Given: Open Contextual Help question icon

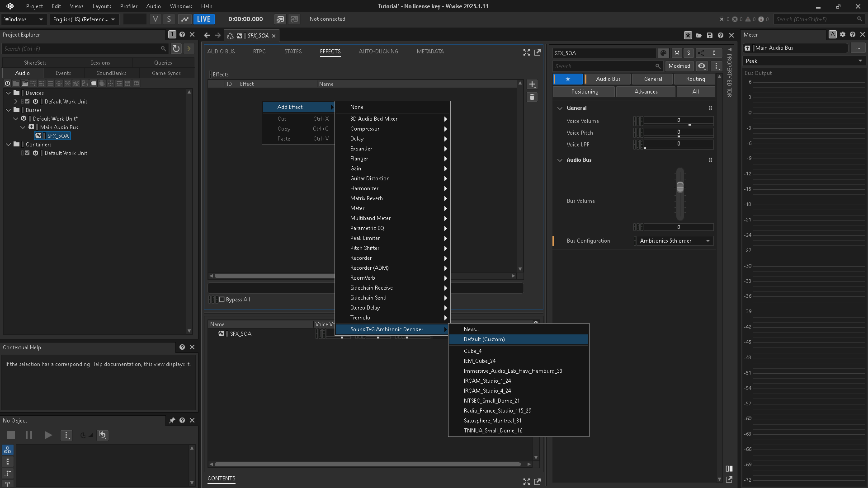Looking at the screenshot, I should click(182, 347).
